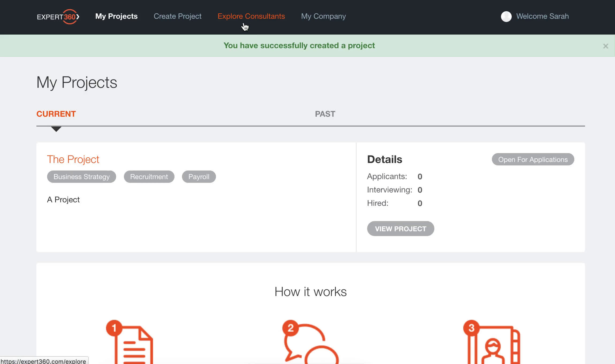Click the Business Strategy tag icon
Viewport: 615px width, 364px height.
[81, 176]
